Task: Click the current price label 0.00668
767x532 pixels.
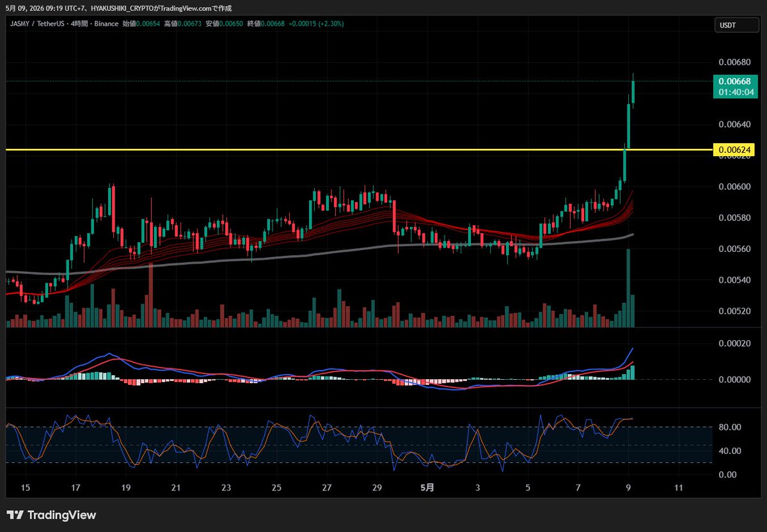Action: pos(735,81)
